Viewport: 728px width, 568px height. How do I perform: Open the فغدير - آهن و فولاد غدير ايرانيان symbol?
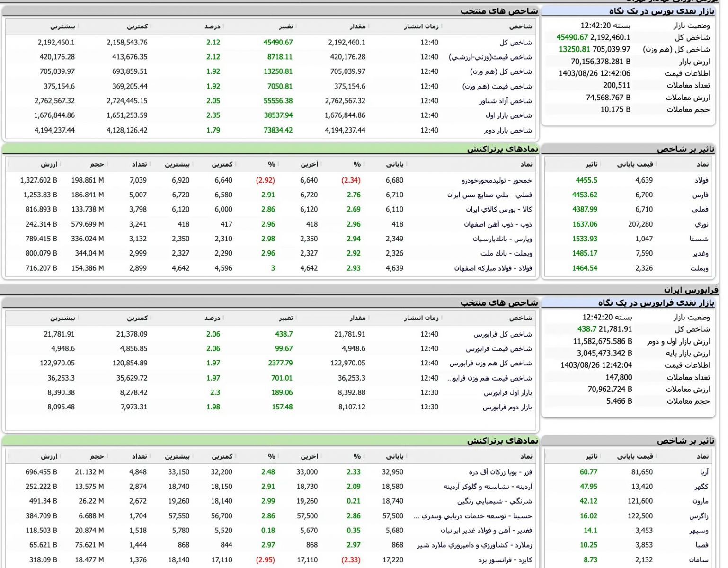487,531
